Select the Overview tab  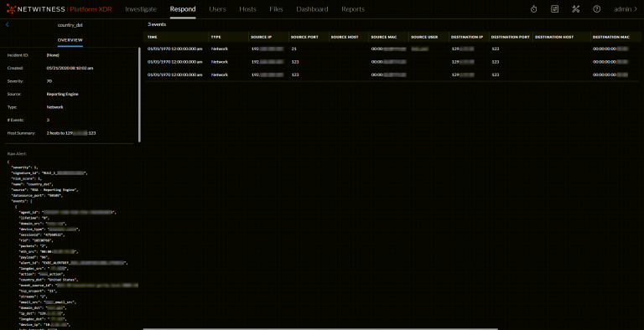[70, 40]
